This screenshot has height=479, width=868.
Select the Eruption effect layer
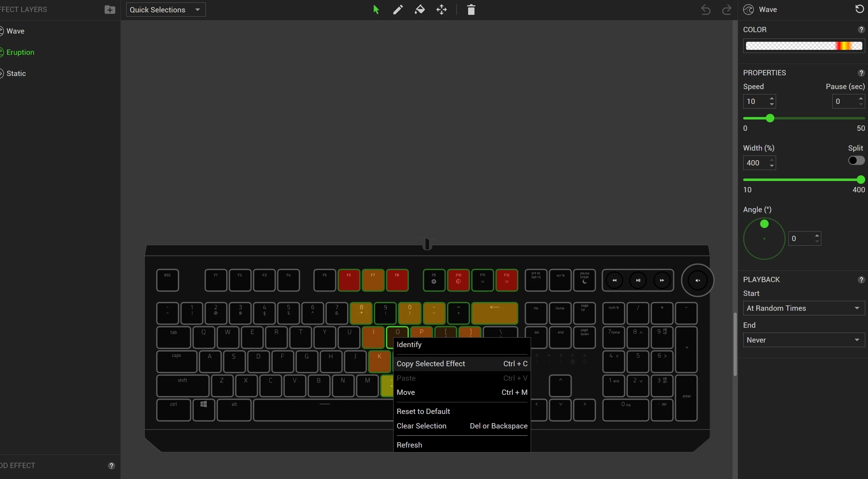[20, 52]
